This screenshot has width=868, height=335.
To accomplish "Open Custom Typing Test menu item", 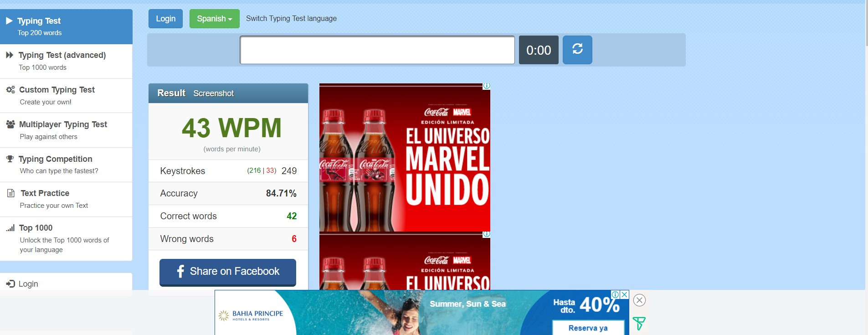I will (66, 96).
